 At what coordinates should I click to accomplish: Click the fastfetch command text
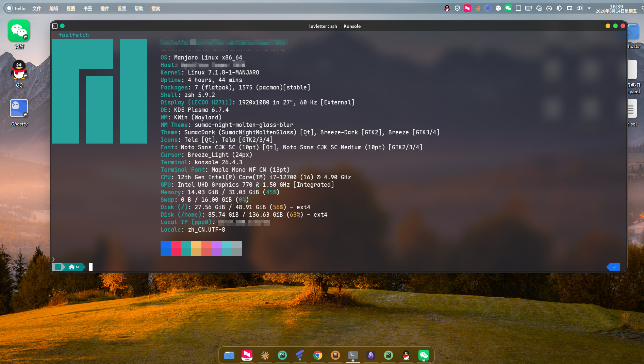(x=73, y=35)
